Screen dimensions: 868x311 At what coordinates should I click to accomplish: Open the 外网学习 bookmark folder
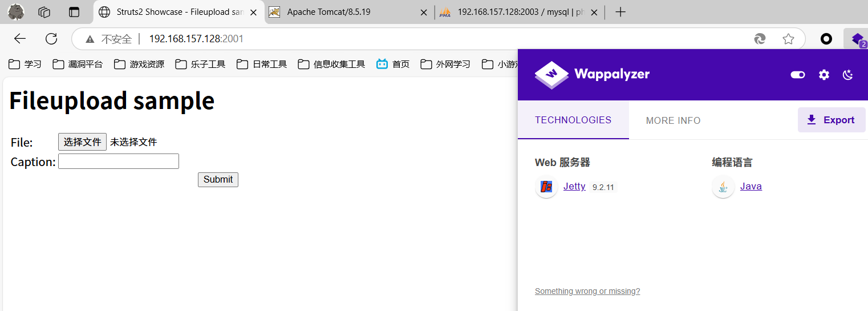tap(445, 64)
